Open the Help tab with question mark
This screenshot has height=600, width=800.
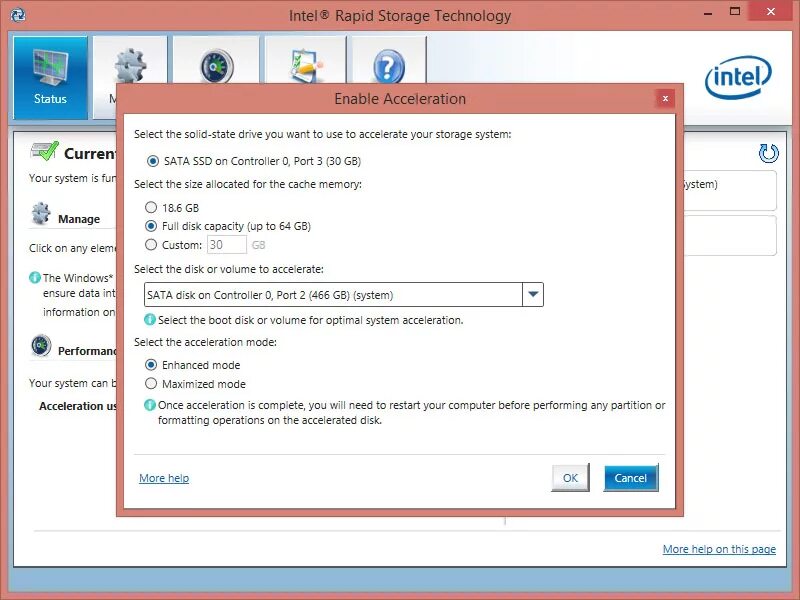coord(389,60)
